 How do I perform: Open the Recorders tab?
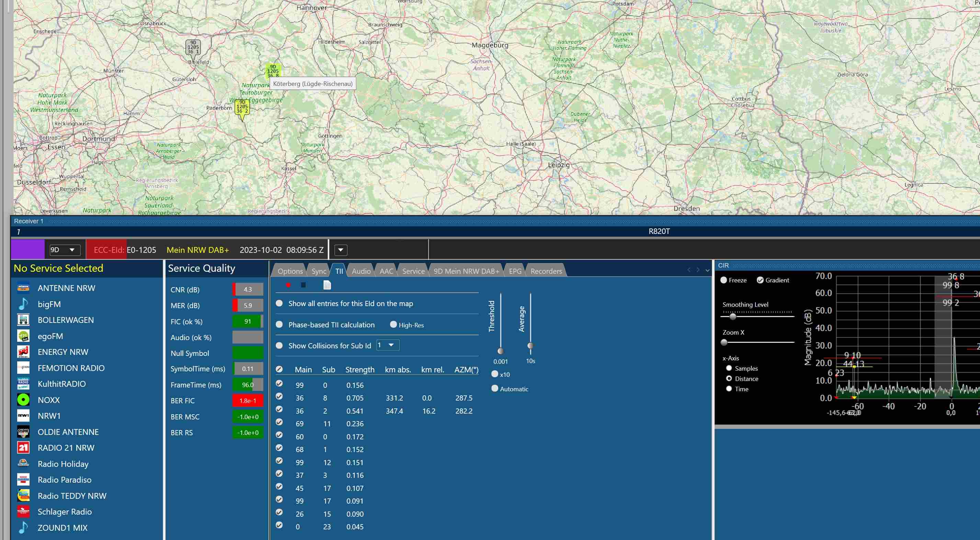546,271
